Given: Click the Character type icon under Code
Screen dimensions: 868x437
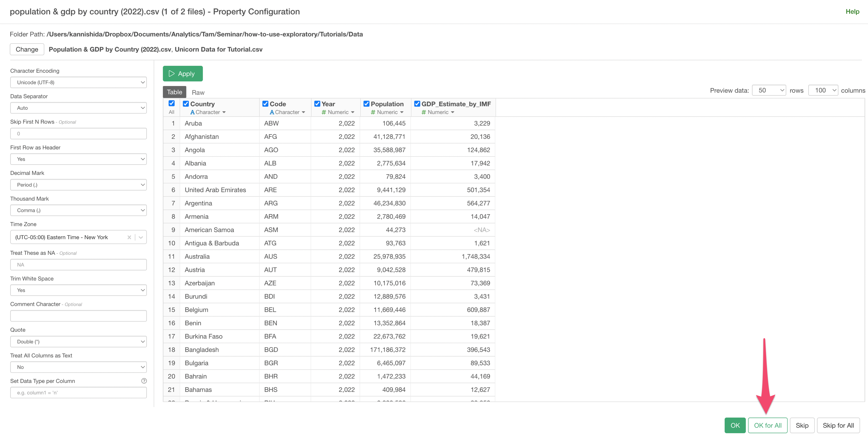Looking at the screenshot, I should click(272, 113).
